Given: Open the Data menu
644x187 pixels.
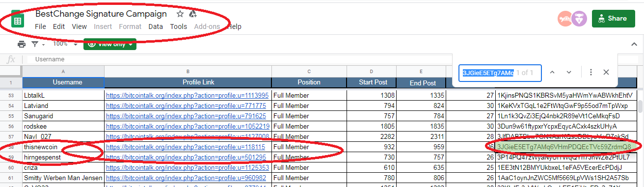Looking at the screenshot, I should pyautogui.click(x=156, y=27).
